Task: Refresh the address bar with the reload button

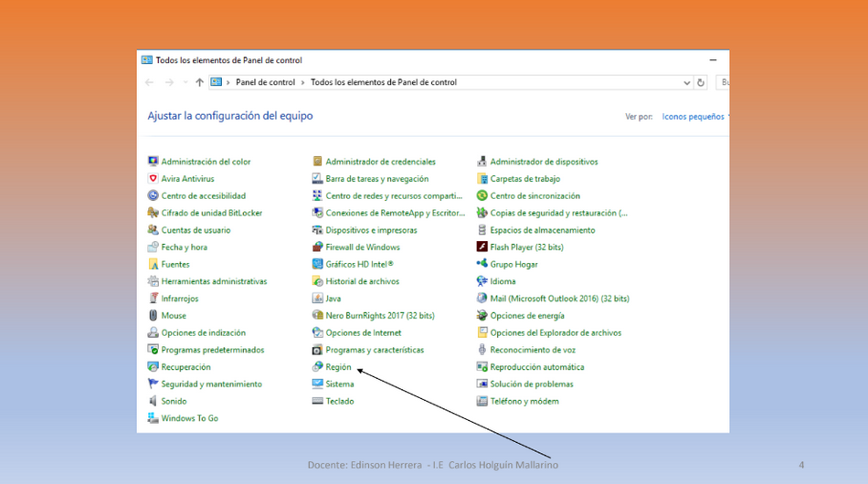Action: tap(700, 82)
